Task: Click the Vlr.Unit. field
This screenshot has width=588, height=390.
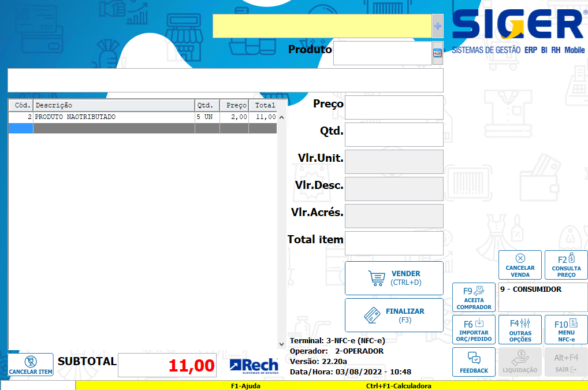Action: pyautogui.click(x=394, y=162)
